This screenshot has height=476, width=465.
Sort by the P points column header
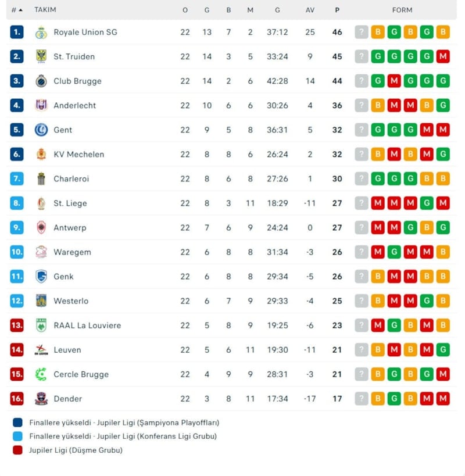click(337, 10)
